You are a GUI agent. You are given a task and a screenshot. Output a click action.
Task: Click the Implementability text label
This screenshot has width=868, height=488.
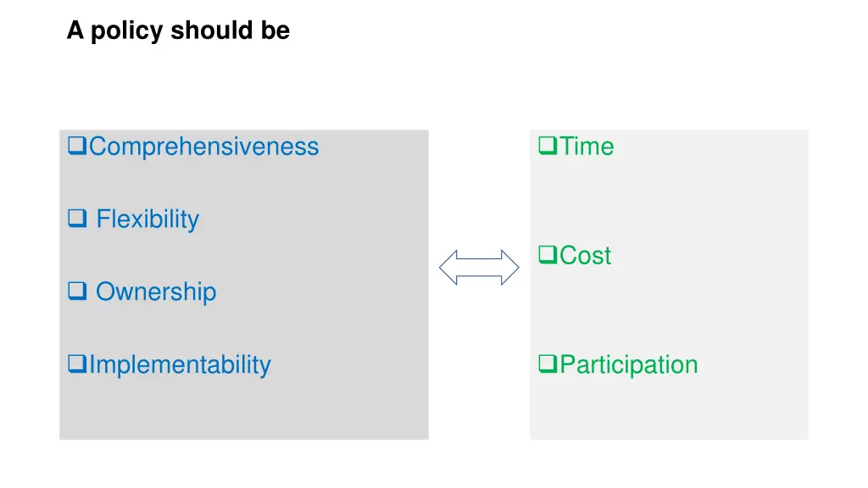(x=180, y=365)
